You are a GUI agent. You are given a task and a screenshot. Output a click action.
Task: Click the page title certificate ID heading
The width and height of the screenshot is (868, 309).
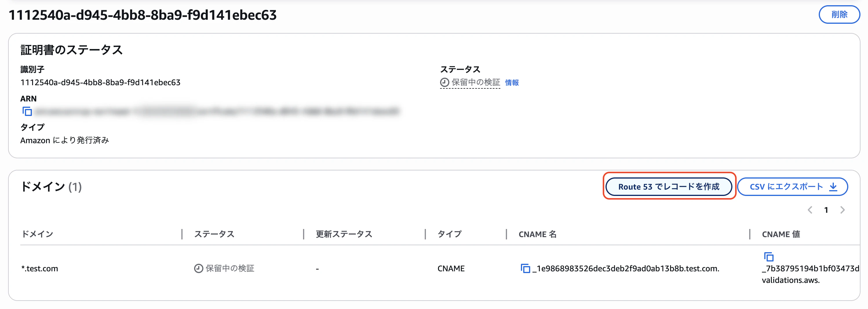[x=143, y=15]
